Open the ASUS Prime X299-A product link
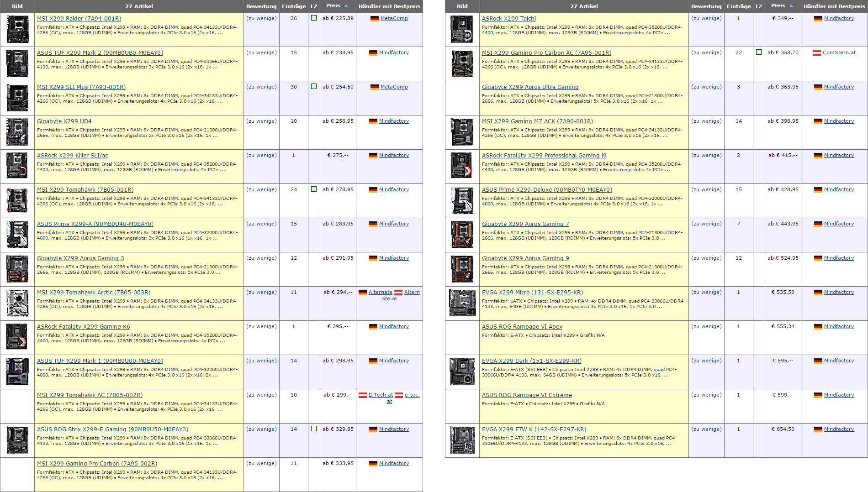 95,224
